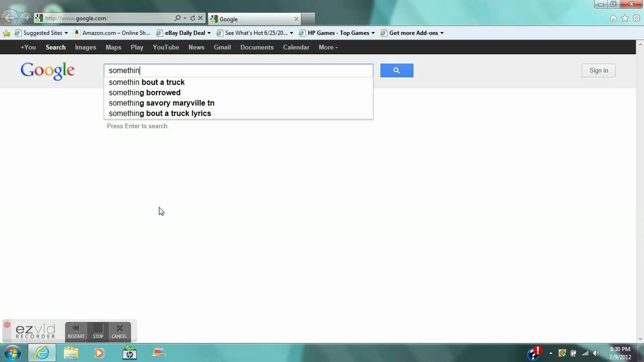This screenshot has height=362, width=644.
Task: Click the Sign in button
Action: tap(599, 70)
